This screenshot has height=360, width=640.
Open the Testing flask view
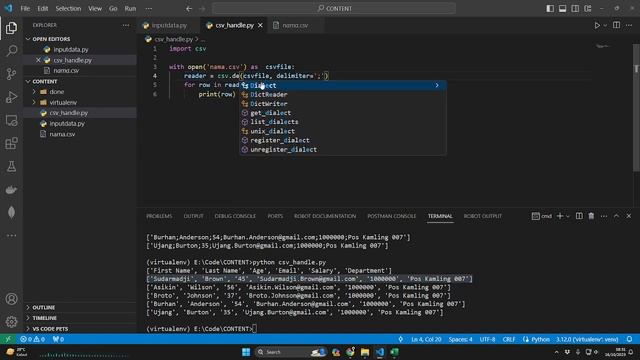11,166
